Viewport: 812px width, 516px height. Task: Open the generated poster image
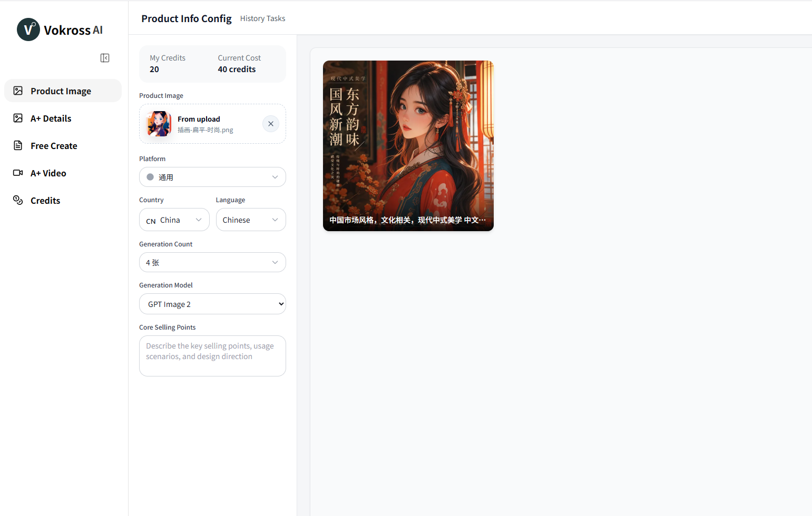coord(408,146)
